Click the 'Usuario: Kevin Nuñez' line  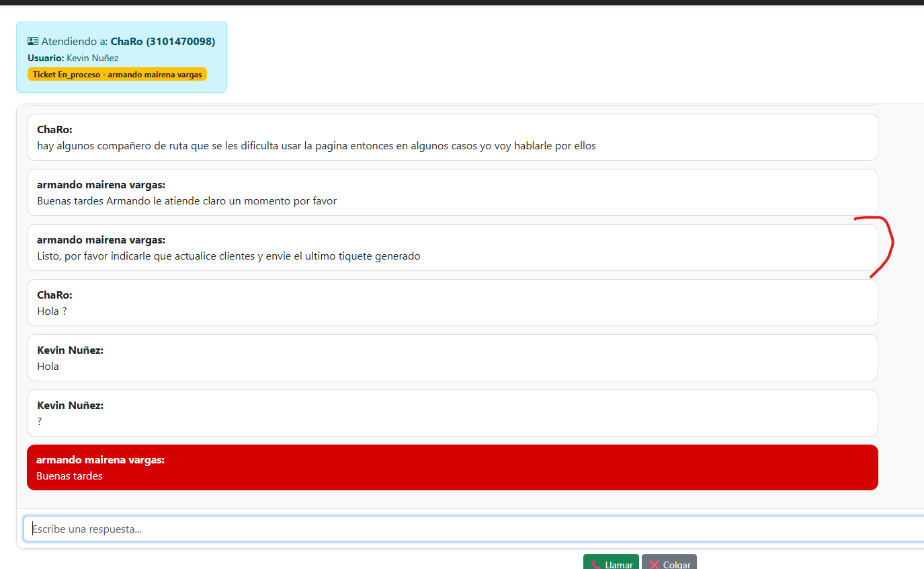pos(73,59)
